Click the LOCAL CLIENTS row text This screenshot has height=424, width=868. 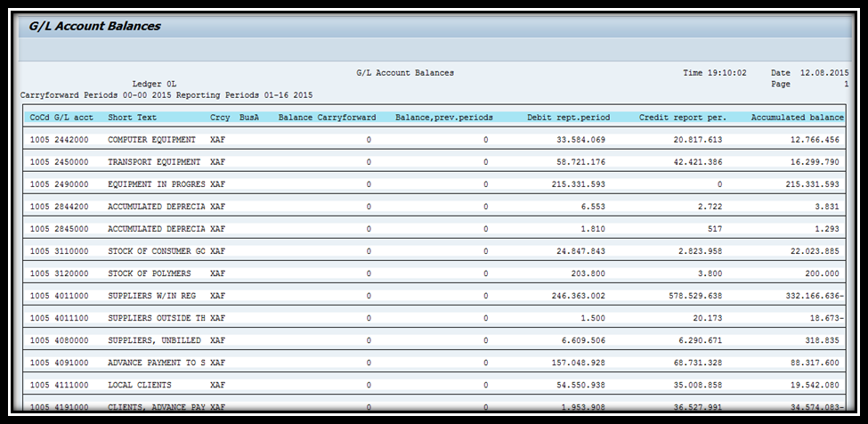click(x=140, y=385)
